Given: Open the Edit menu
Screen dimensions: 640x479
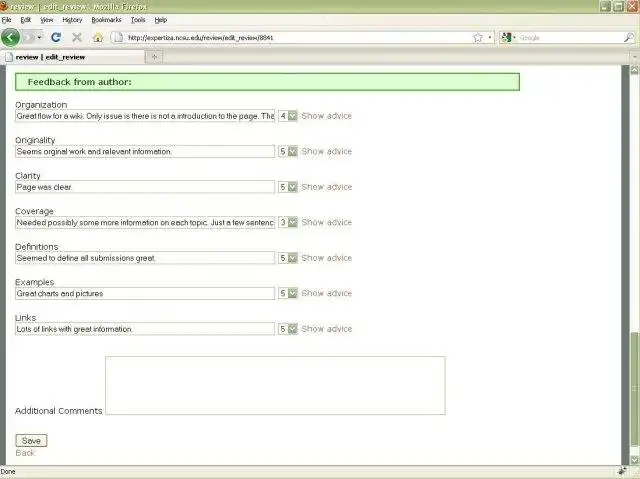Looking at the screenshot, I should coord(26,20).
